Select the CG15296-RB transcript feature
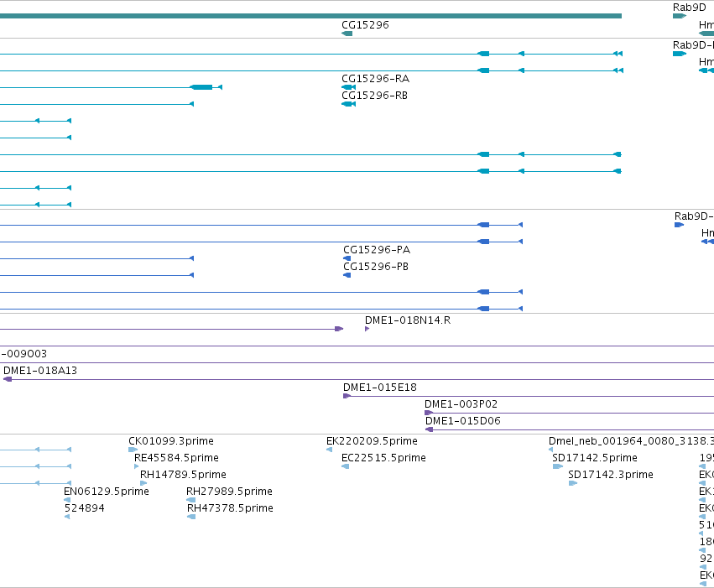The height and width of the screenshot is (588, 714). pyautogui.click(x=348, y=104)
